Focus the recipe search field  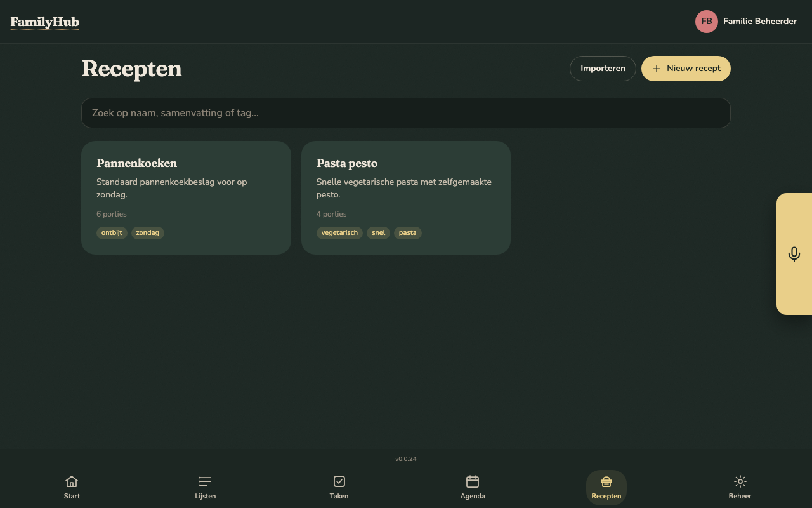point(406,113)
